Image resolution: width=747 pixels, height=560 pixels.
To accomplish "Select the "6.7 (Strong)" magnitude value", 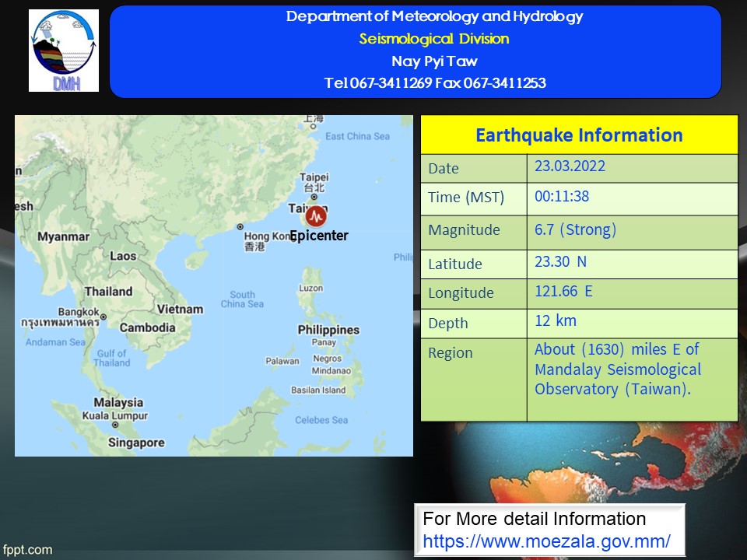I will [x=576, y=229].
